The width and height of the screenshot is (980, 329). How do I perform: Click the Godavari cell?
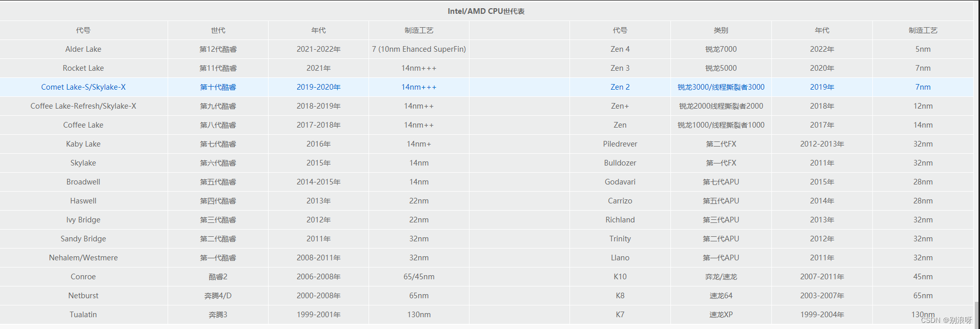[x=620, y=182]
